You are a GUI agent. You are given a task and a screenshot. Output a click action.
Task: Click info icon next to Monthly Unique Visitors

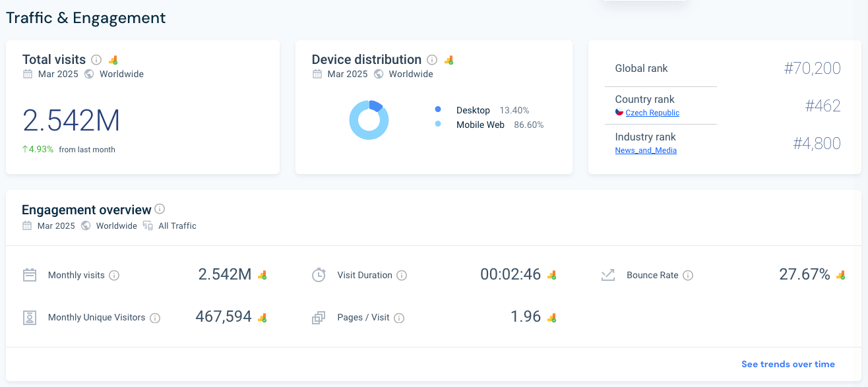click(155, 318)
